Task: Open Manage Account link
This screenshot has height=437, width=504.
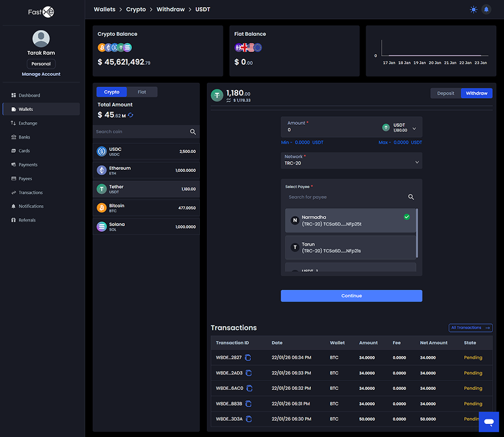Action: pyautogui.click(x=41, y=74)
